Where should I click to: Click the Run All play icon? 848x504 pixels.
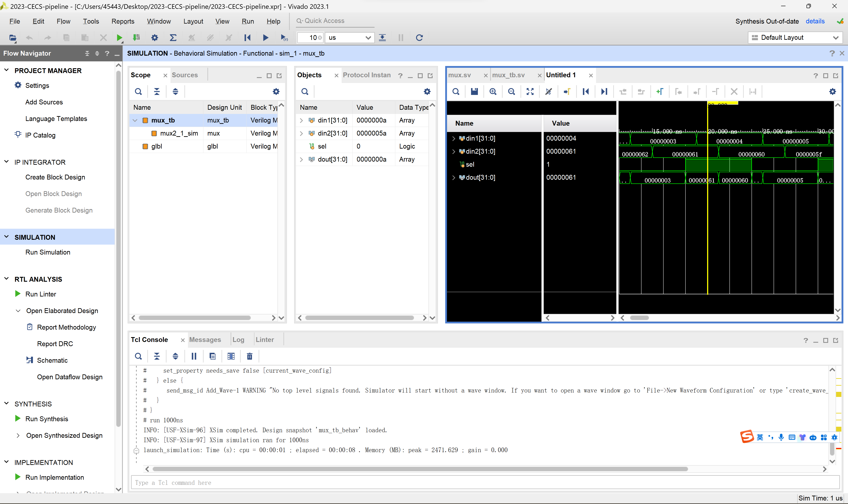pos(266,38)
